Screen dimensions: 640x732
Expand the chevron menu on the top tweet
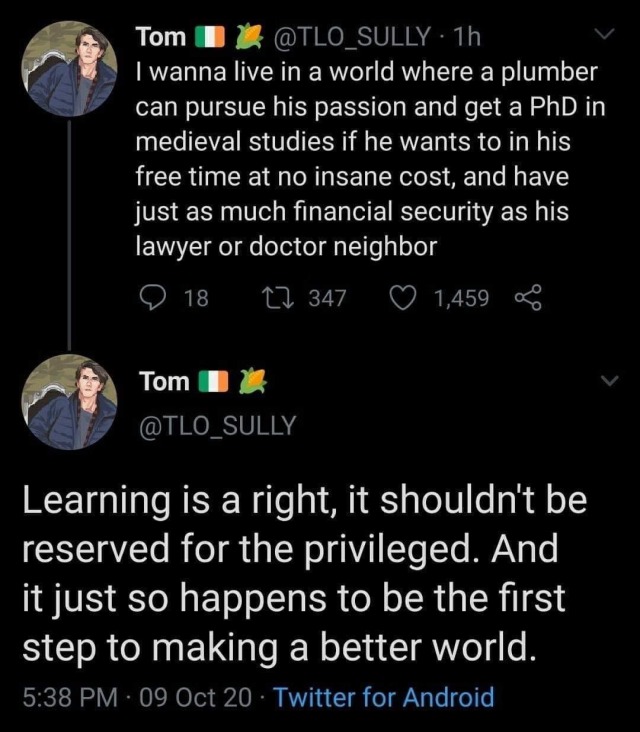(x=605, y=38)
